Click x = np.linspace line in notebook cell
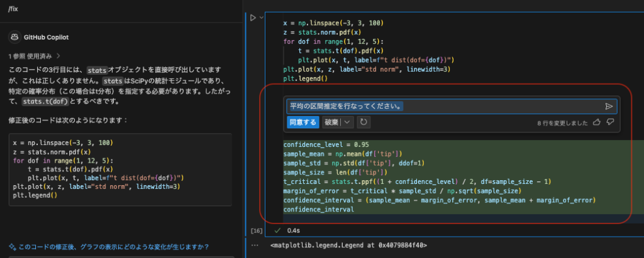The image size is (644, 258). [x=333, y=23]
